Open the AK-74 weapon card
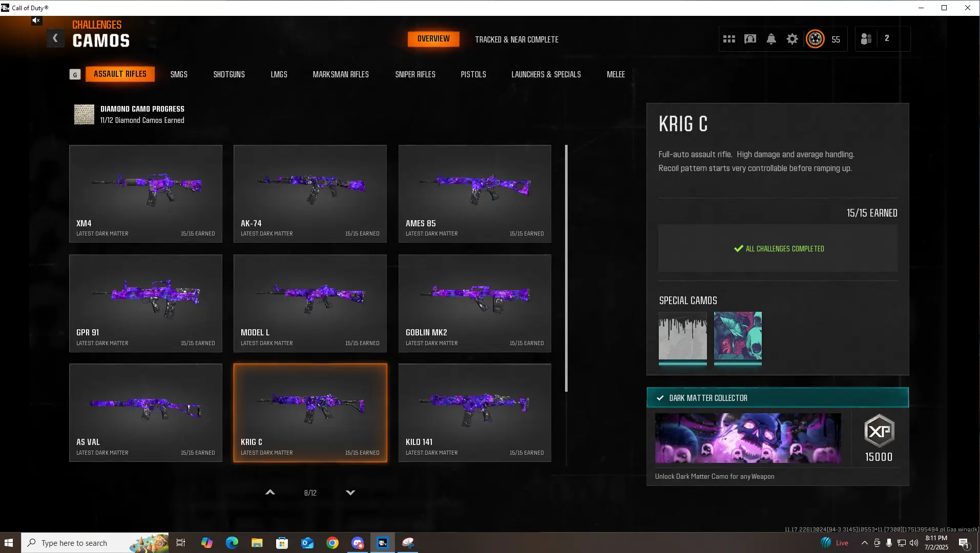Image resolution: width=980 pixels, height=553 pixels. 310,194
